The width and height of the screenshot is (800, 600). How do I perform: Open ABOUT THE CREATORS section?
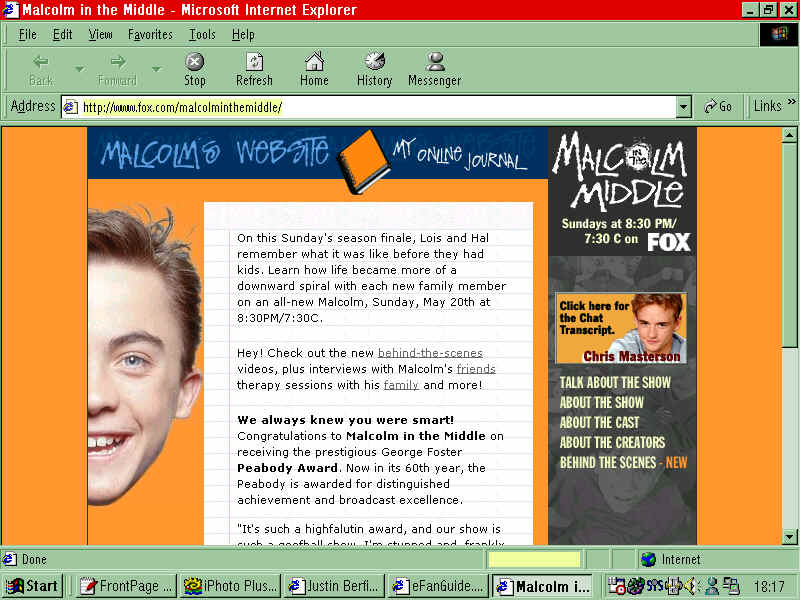(x=612, y=442)
